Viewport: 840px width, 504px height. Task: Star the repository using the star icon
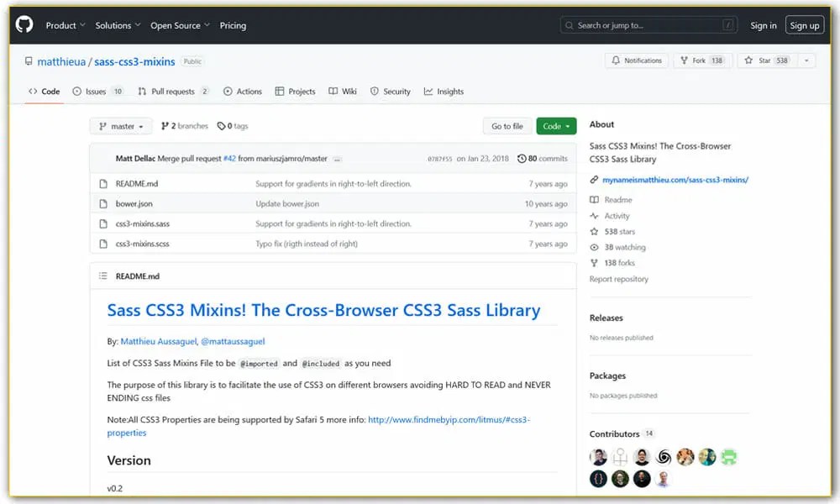coord(748,60)
